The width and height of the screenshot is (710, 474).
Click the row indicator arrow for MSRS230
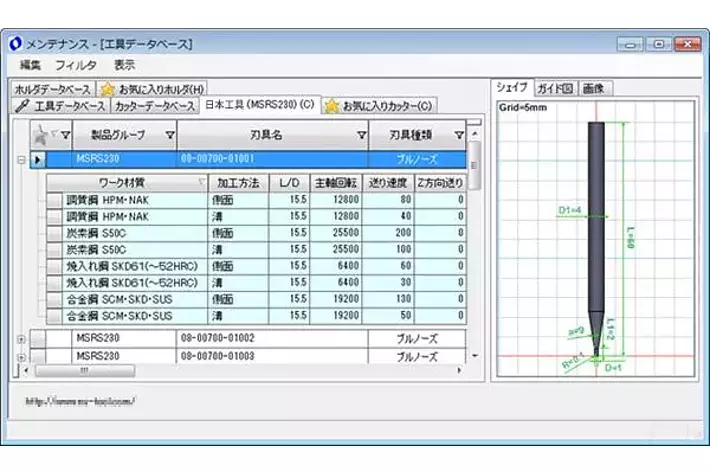(38, 159)
